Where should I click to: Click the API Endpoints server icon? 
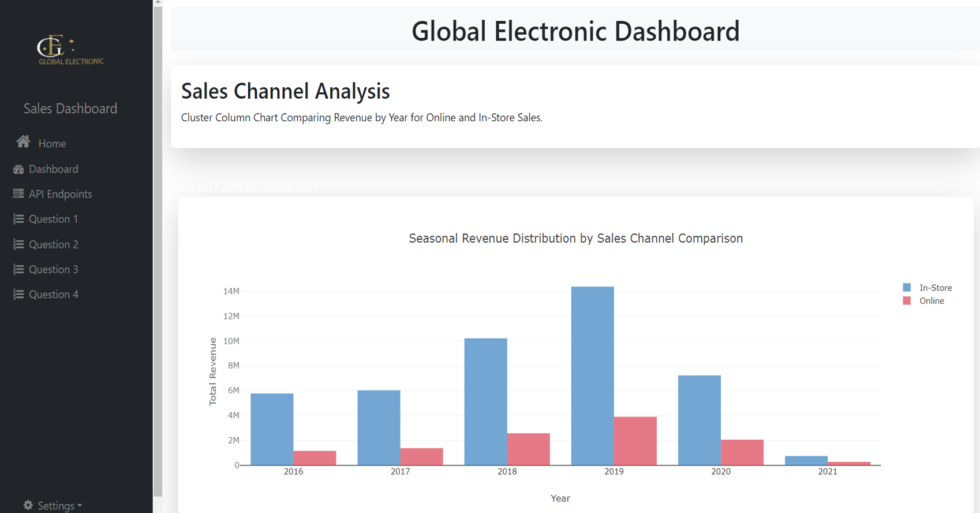coord(18,194)
